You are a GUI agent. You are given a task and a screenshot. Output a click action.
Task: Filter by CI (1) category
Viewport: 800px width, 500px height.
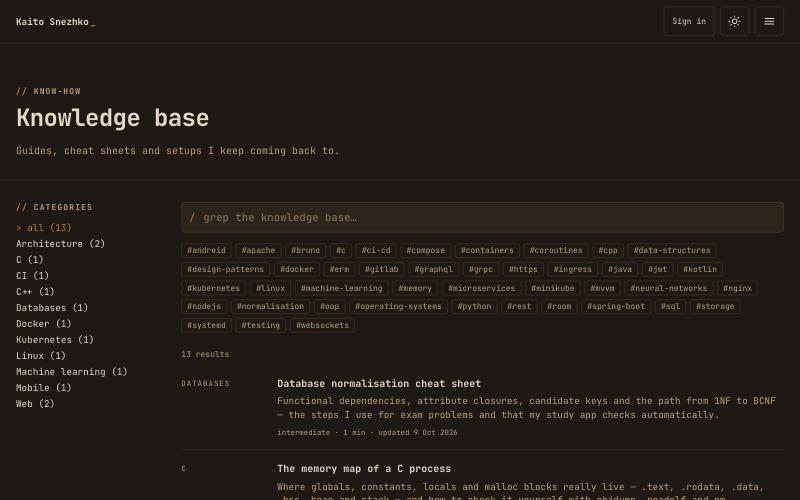pos(33,276)
